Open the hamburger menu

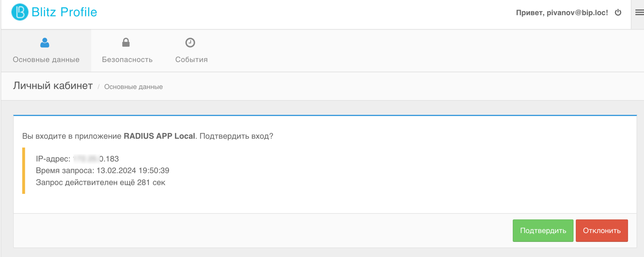click(639, 13)
